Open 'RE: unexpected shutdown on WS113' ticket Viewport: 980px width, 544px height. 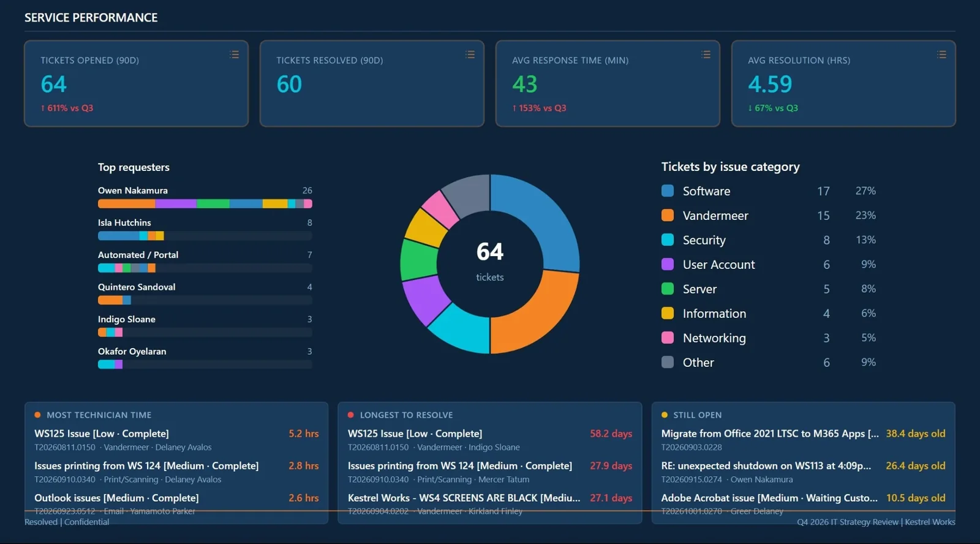766,466
